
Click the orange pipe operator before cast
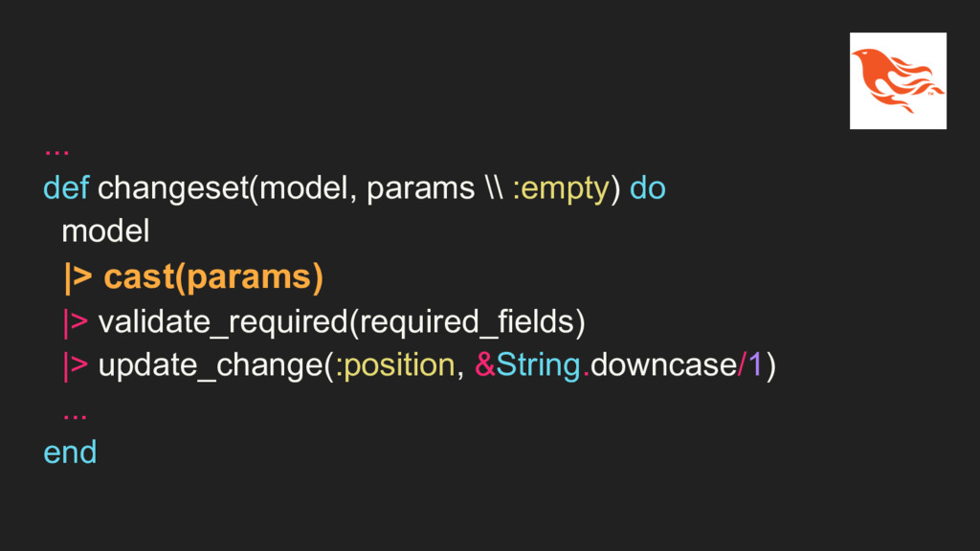click(78, 277)
